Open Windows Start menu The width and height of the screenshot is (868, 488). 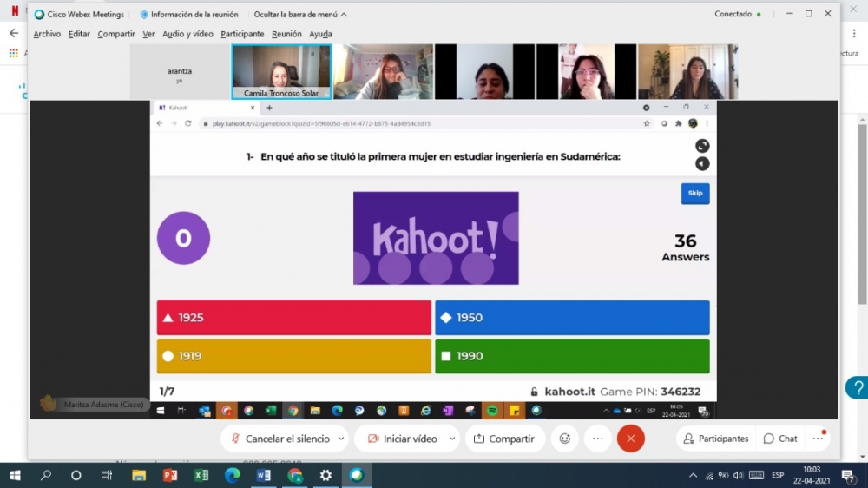15,475
